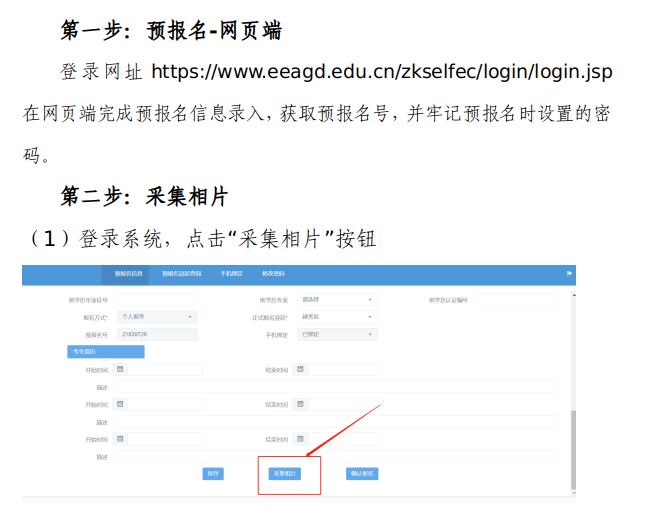667x521 pixels.
Task: Open calendar icon for first 结束时间 row
Action: (301, 369)
